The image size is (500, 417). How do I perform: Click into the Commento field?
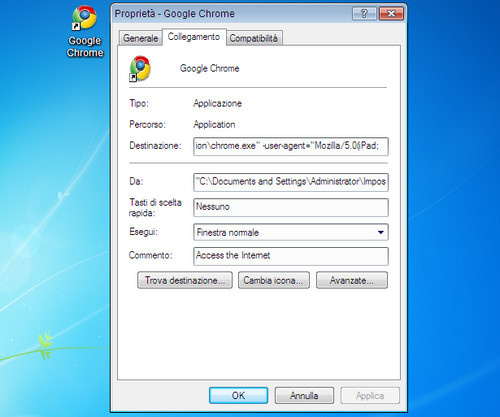(x=291, y=256)
